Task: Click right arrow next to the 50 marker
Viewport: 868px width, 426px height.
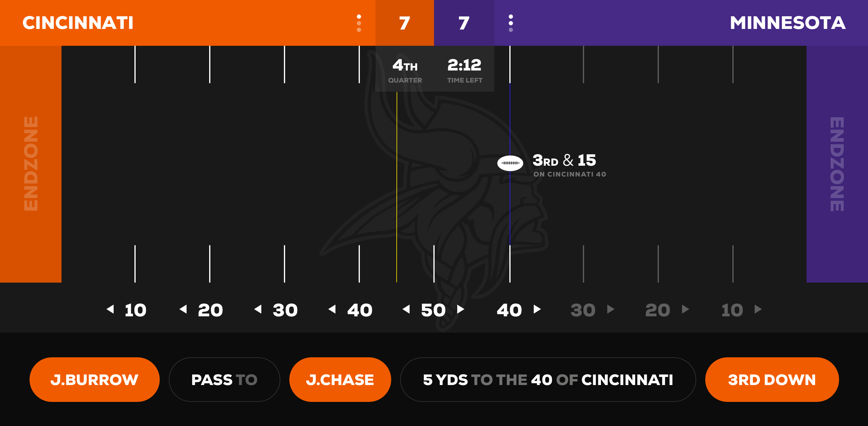Action: (x=461, y=309)
